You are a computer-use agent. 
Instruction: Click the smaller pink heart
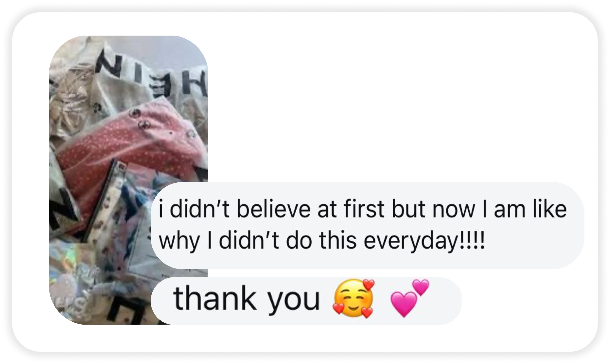[421, 287]
